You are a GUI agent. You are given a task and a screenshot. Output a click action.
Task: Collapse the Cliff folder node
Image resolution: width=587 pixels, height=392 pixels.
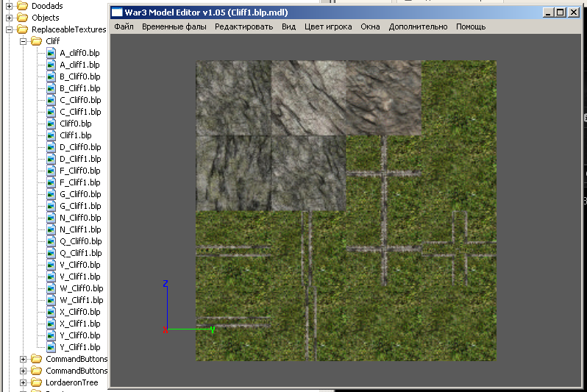click(x=24, y=41)
